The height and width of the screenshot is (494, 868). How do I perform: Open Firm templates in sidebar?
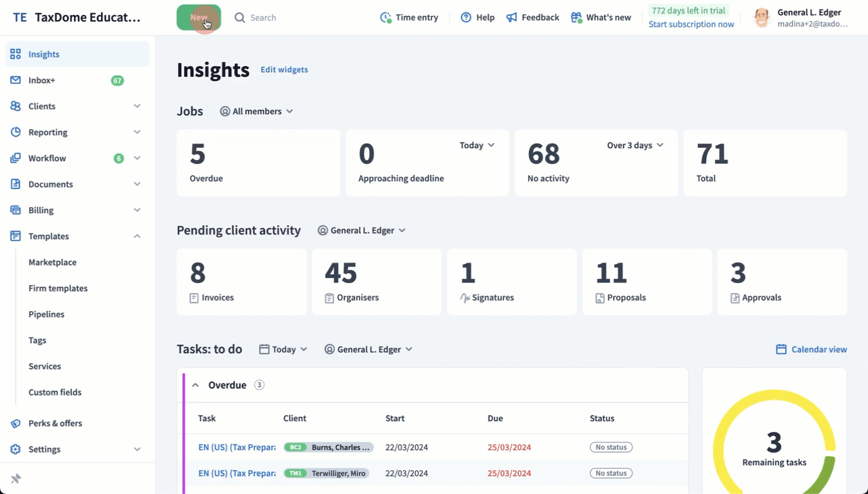pos(58,288)
